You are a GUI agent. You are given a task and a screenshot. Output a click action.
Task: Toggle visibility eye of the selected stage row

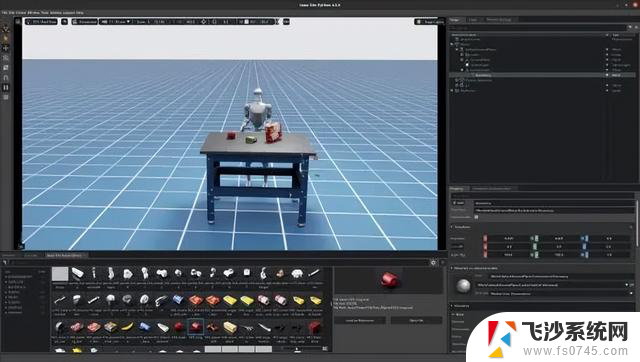[607, 75]
